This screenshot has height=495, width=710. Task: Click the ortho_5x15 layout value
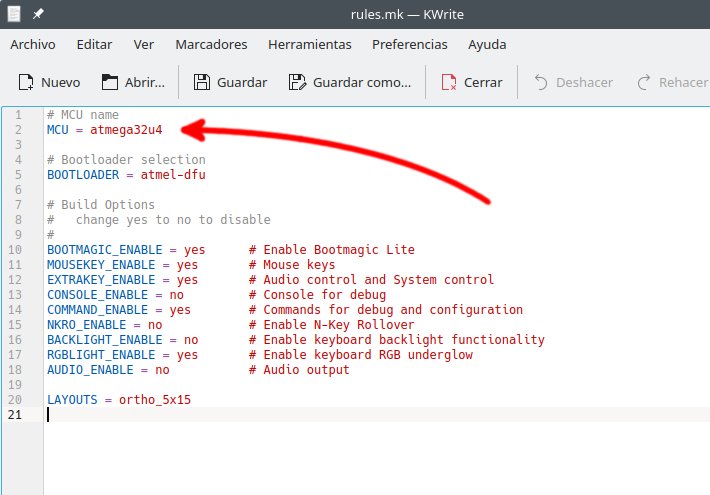(x=154, y=400)
